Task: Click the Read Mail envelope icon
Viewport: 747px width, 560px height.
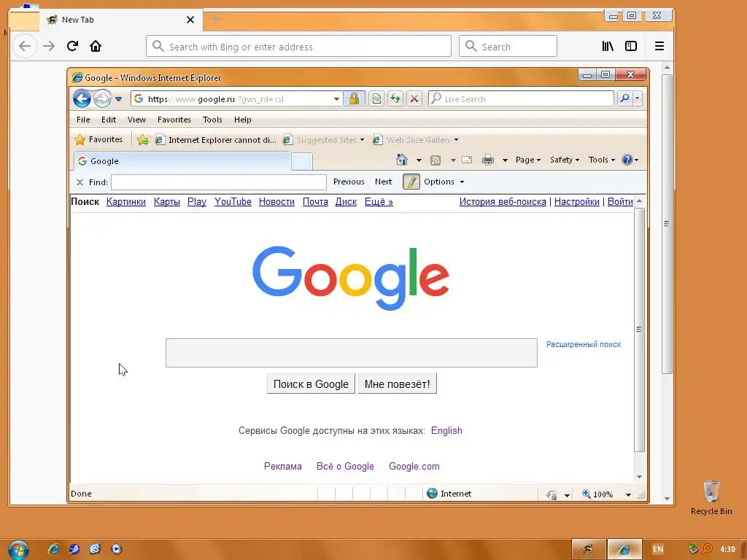Action: [467, 160]
